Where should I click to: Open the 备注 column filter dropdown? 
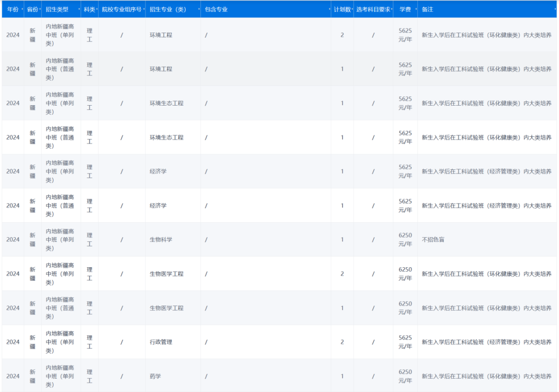pos(555,10)
